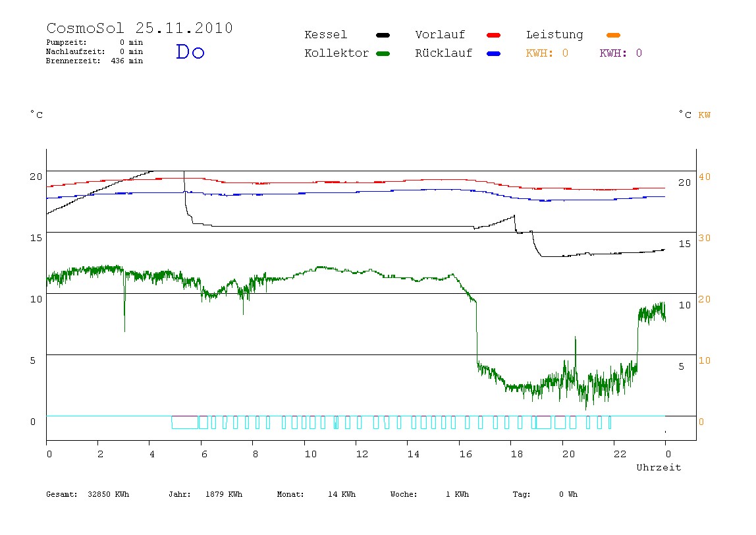Click the 'Pumpzeit:' label
Viewport: 756px width, 535px height.
[x=67, y=42]
